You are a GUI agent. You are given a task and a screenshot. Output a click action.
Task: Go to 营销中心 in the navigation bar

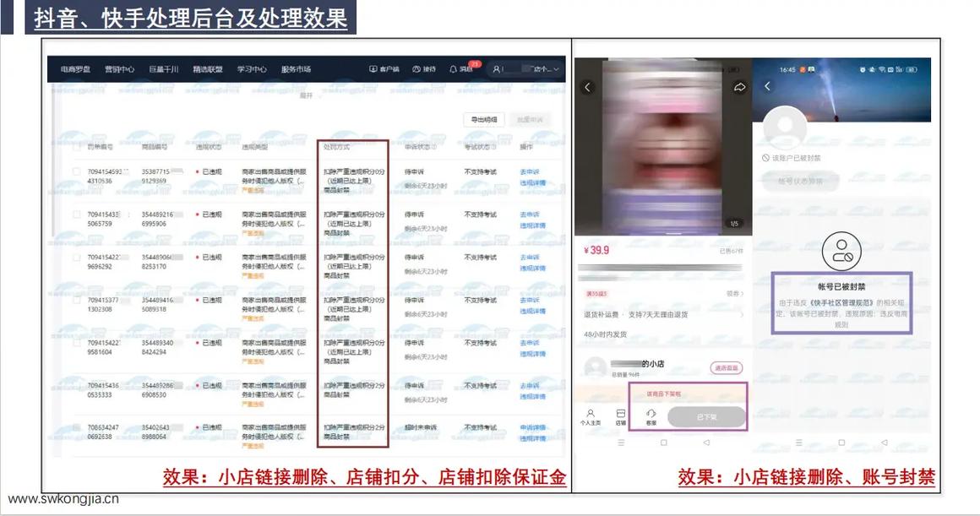119,69
